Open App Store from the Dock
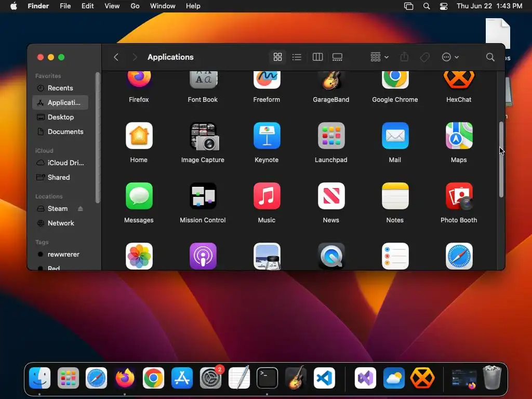 tap(182, 378)
